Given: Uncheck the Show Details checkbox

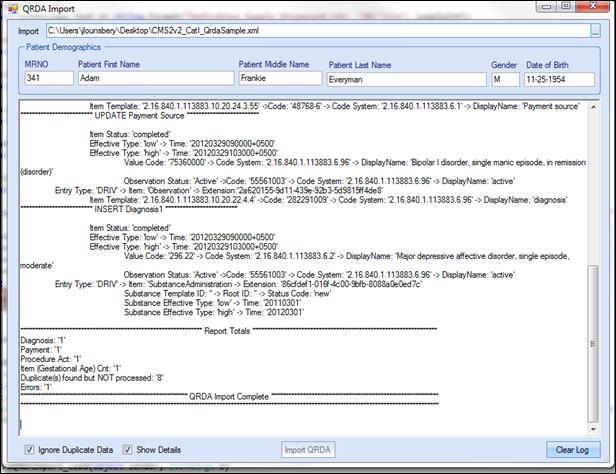Looking at the screenshot, I should 127,450.
